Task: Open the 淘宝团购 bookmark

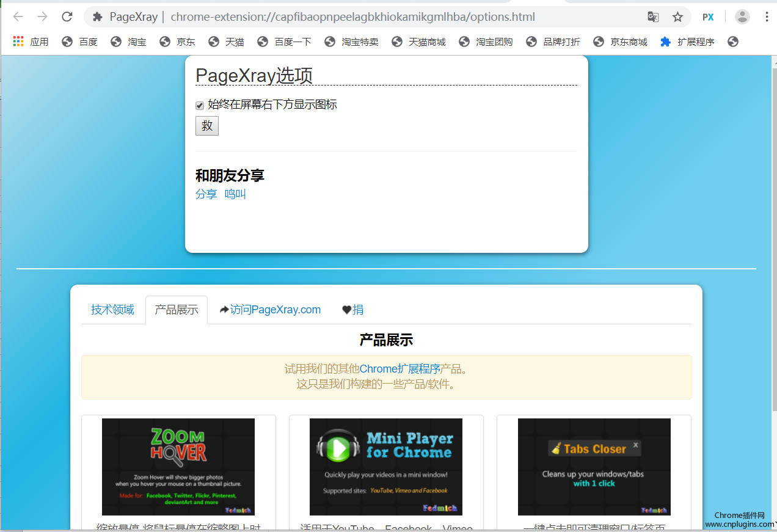Action: click(486, 42)
